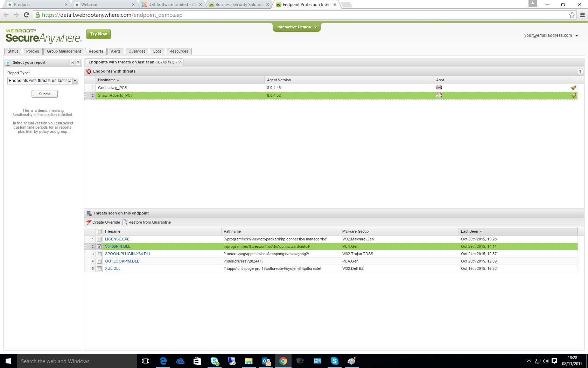Click the volume icon in system tray
This screenshot has width=588, height=368.
[x=546, y=361]
